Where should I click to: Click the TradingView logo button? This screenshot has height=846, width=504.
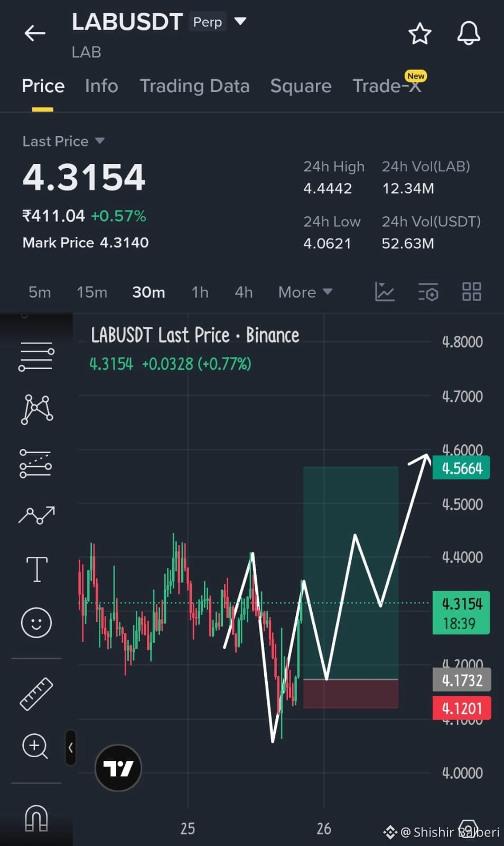click(x=118, y=768)
